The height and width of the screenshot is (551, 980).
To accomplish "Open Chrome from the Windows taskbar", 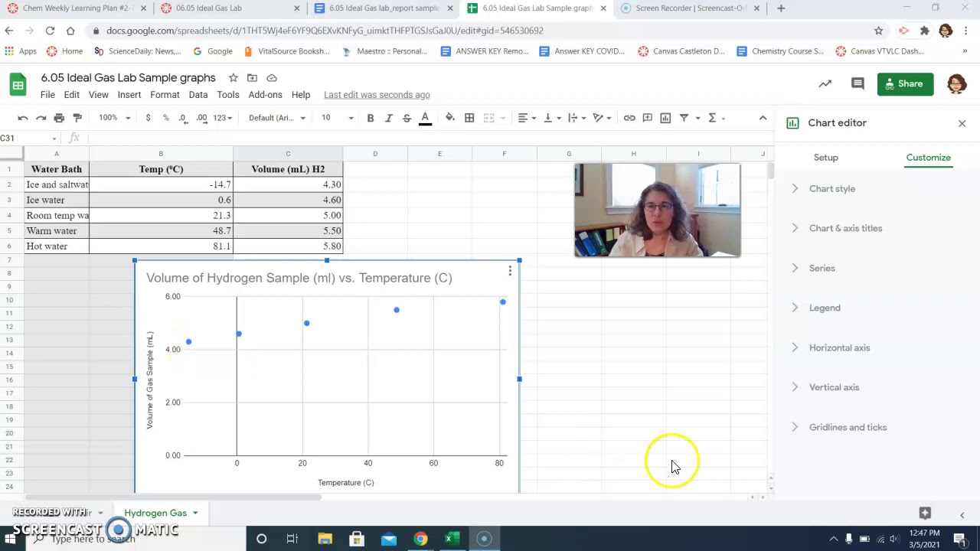I will coord(420,539).
